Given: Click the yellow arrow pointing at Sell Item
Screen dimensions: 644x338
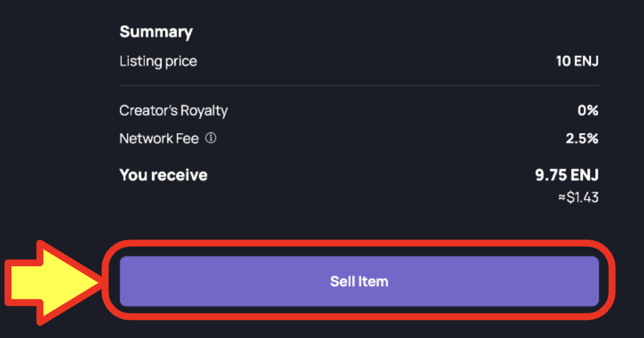Looking at the screenshot, I should point(53,283).
